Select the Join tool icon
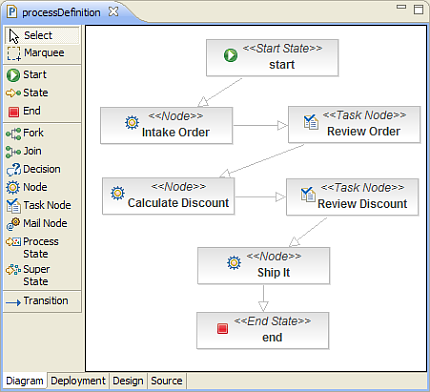The image size is (430, 392). (x=13, y=152)
